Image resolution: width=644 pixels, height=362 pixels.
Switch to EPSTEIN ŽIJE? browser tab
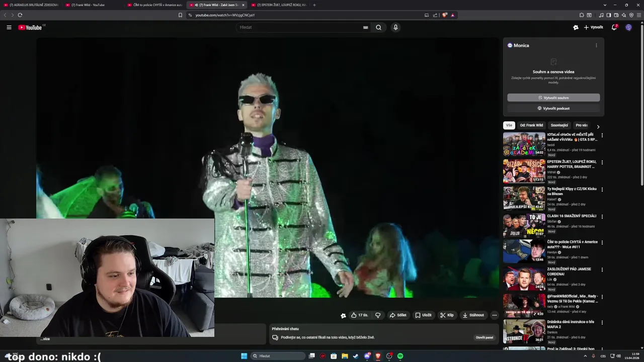tap(278, 5)
